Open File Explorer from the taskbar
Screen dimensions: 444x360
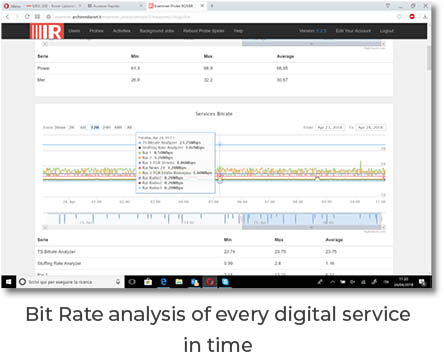[179, 282]
